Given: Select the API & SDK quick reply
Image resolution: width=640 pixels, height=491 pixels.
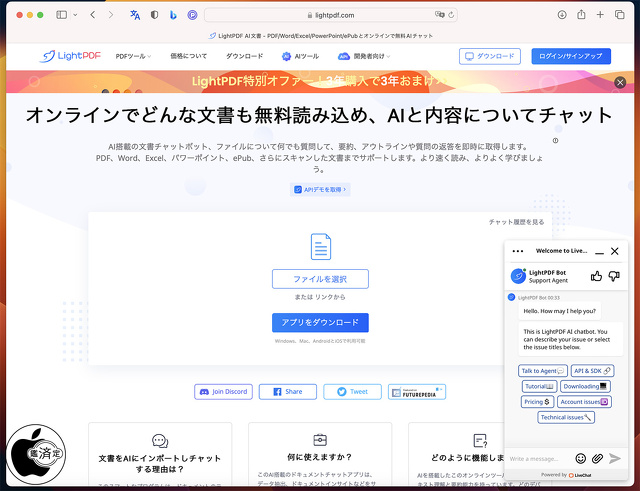Looking at the screenshot, I should click(x=592, y=371).
